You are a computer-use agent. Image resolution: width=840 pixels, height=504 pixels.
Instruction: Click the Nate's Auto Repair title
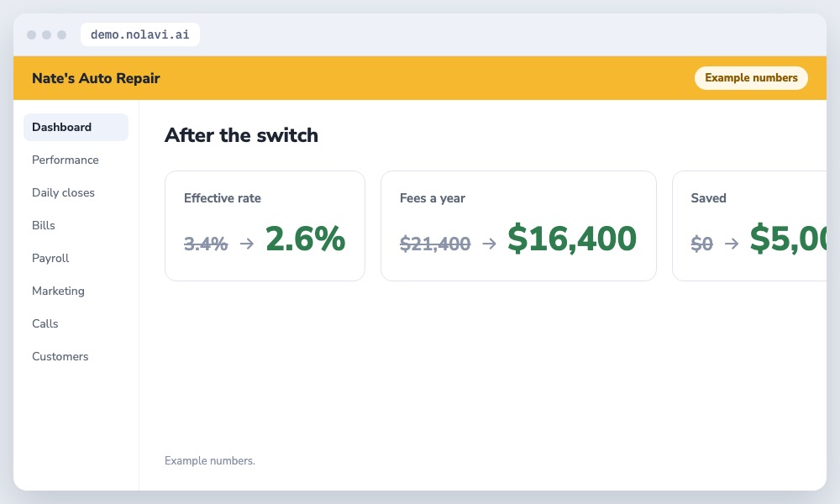[x=96, y=78]
